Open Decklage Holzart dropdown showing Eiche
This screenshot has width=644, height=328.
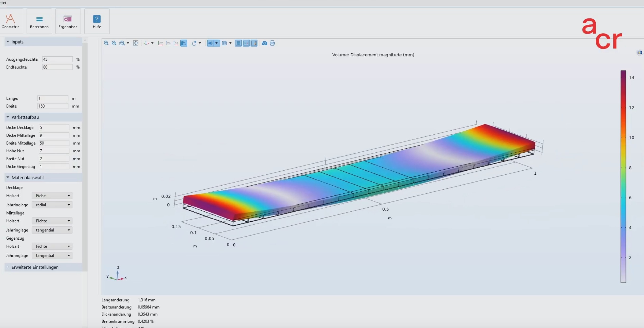pyautogui.click(x=52, y=196)
